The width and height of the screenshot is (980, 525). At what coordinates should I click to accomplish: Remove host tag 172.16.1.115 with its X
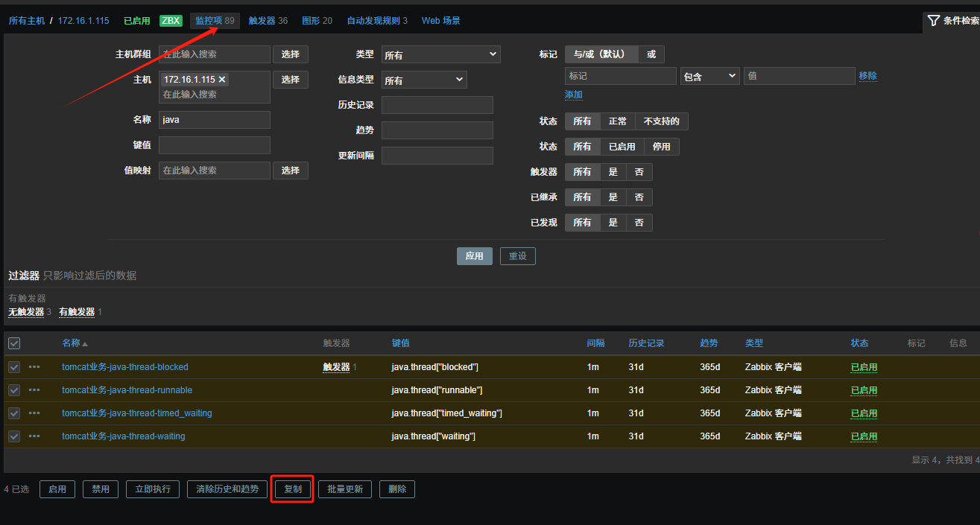[x=222, y=80]
